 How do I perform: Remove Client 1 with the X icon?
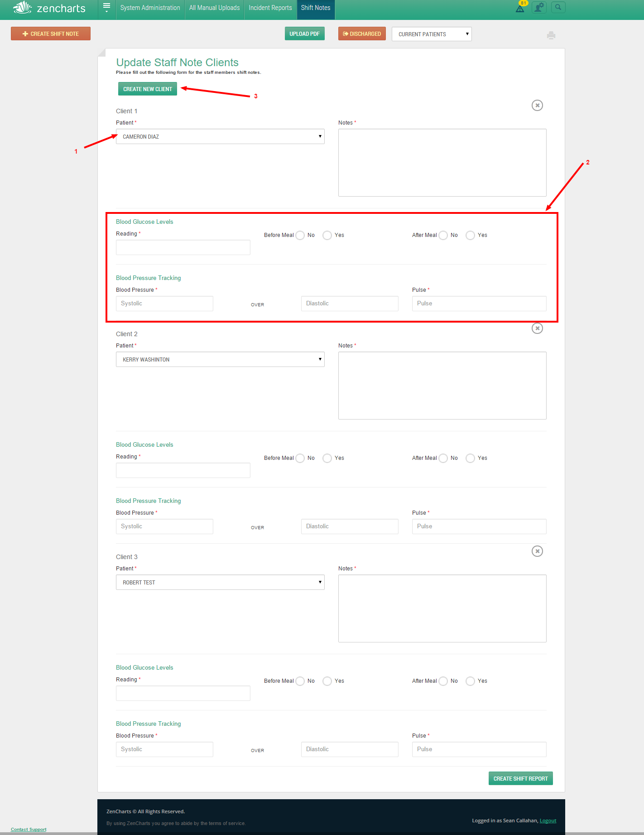(x=537, y=105)
